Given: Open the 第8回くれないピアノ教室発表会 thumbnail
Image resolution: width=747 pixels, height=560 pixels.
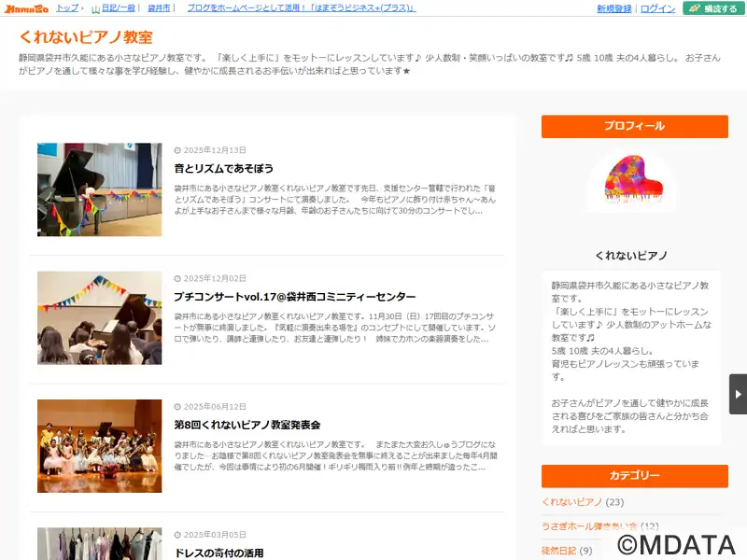Looking at the screenshot, I should tap(100, 446).
